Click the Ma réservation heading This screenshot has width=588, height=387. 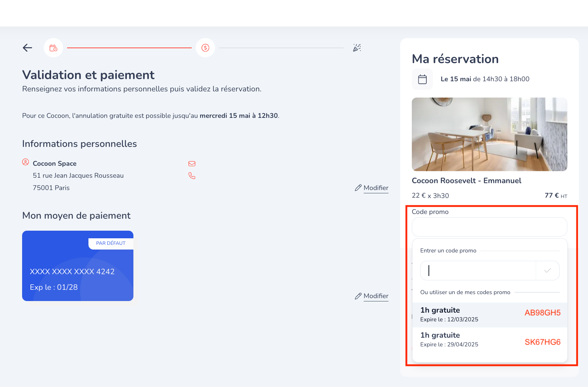[x=455, y=59]
